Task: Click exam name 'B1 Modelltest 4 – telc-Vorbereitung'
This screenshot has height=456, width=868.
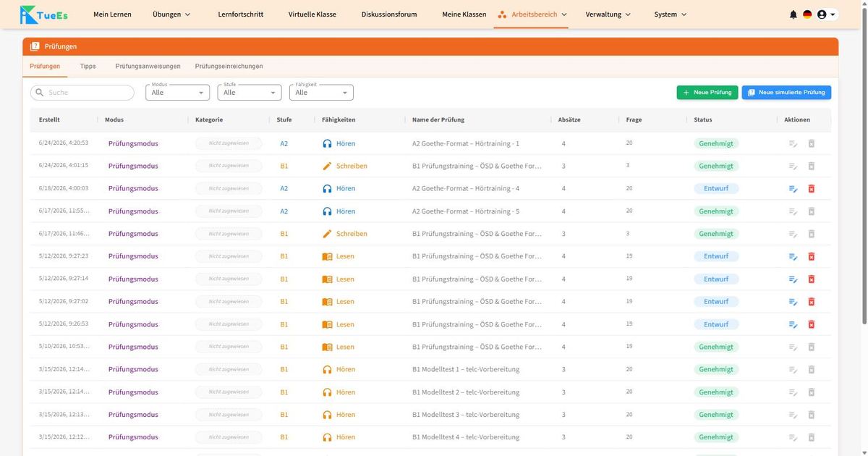Action: [x=466, y=437]
